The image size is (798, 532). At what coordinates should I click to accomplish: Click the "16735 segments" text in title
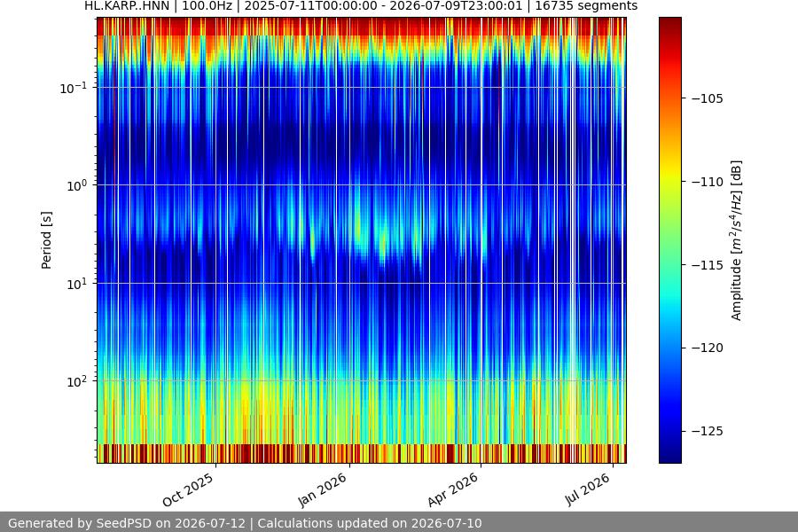pyautogui.click(x=586, y=5)
